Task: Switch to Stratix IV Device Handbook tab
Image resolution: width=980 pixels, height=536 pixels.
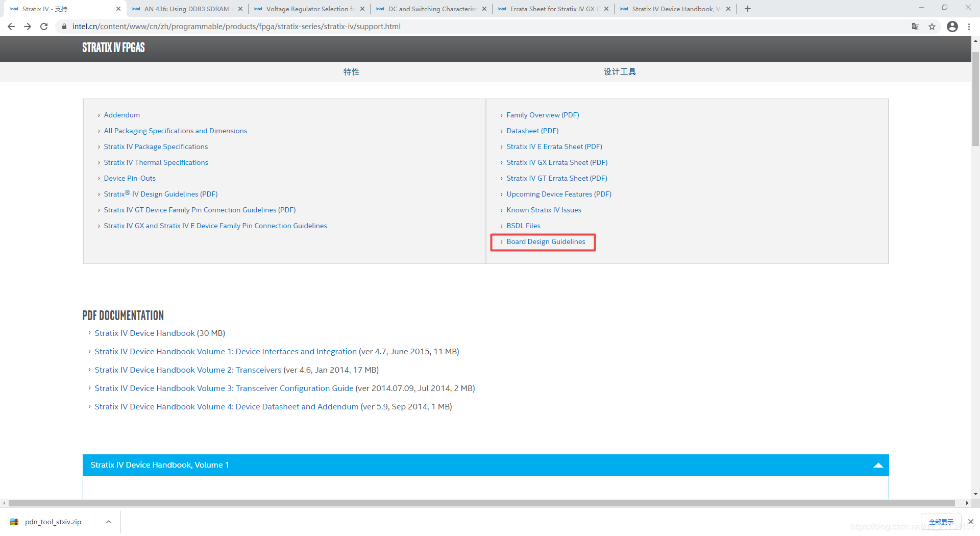Action: click(675, 9)
